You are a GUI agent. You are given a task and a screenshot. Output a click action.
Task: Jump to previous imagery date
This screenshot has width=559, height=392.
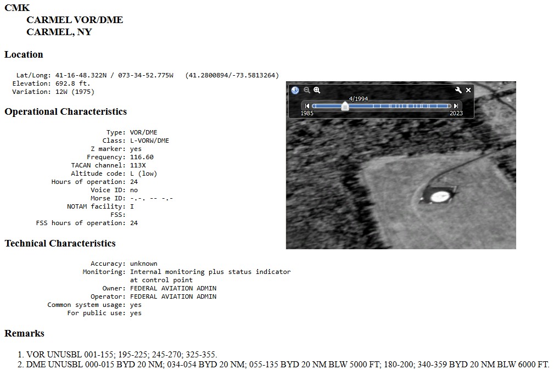tap(307, 106)
